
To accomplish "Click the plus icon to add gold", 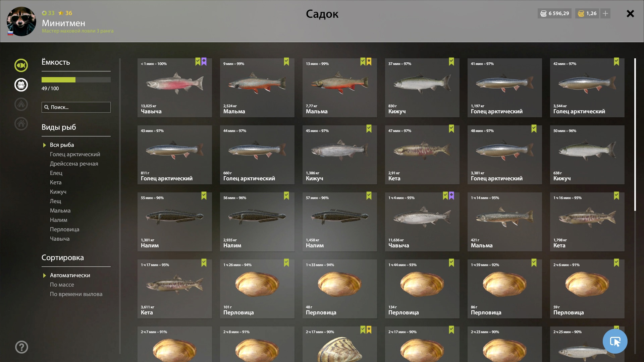I will (605, 13).
